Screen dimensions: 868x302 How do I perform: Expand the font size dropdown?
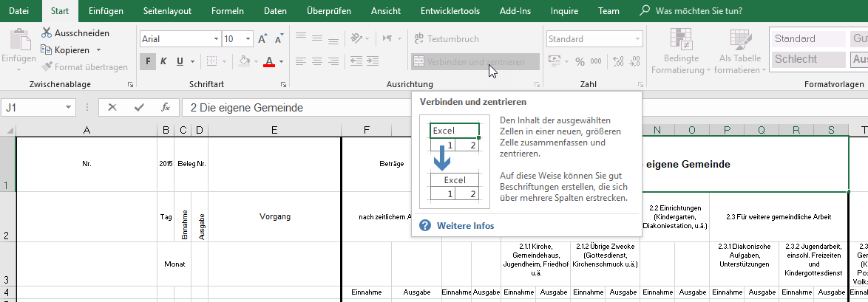pos(248,39)
